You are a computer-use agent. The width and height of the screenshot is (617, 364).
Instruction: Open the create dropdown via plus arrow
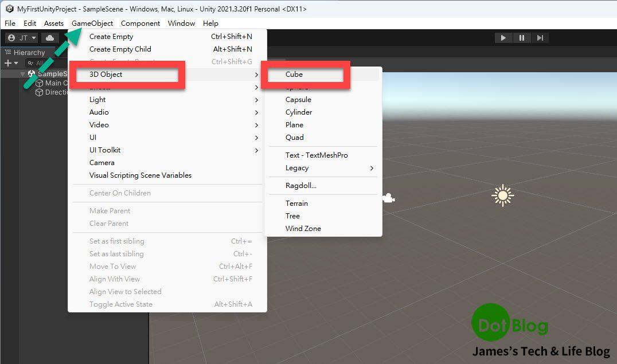coord(15,63)
